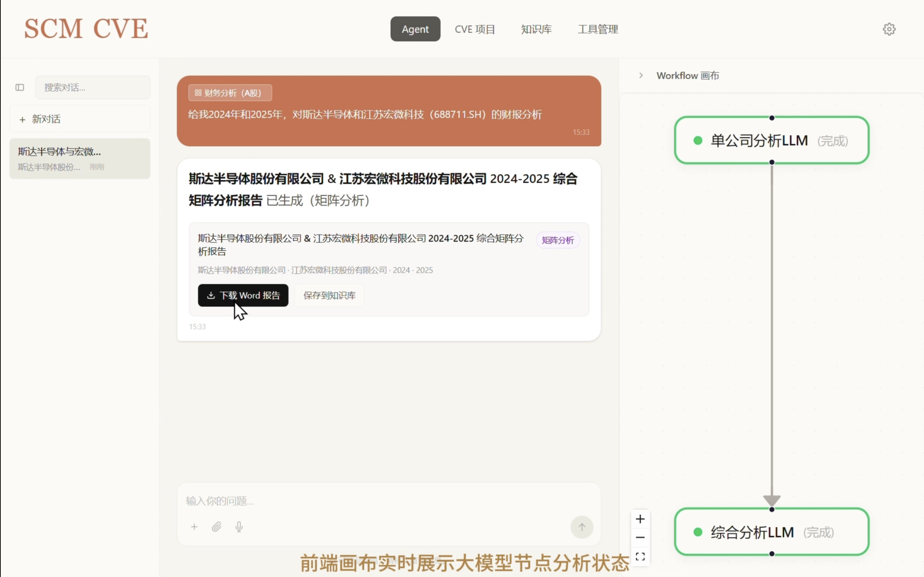This screenshot has height=577, width=924.
Task: Open the 知识库 tab
Action: coord(537,29)
